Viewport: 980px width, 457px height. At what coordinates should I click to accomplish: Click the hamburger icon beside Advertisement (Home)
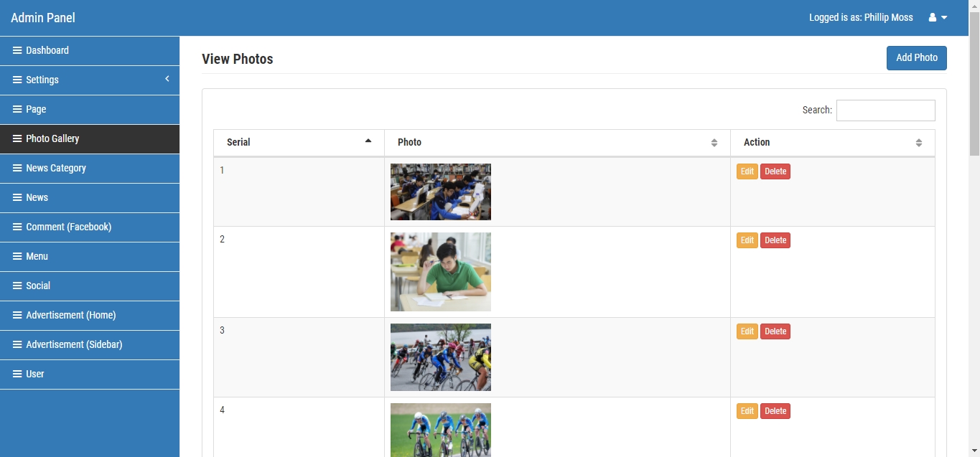click(17, 315)
